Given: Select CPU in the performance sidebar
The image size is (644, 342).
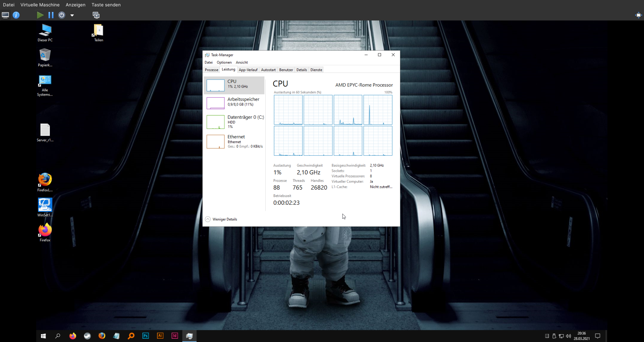Looking at the screenshot, I should 234,85.
